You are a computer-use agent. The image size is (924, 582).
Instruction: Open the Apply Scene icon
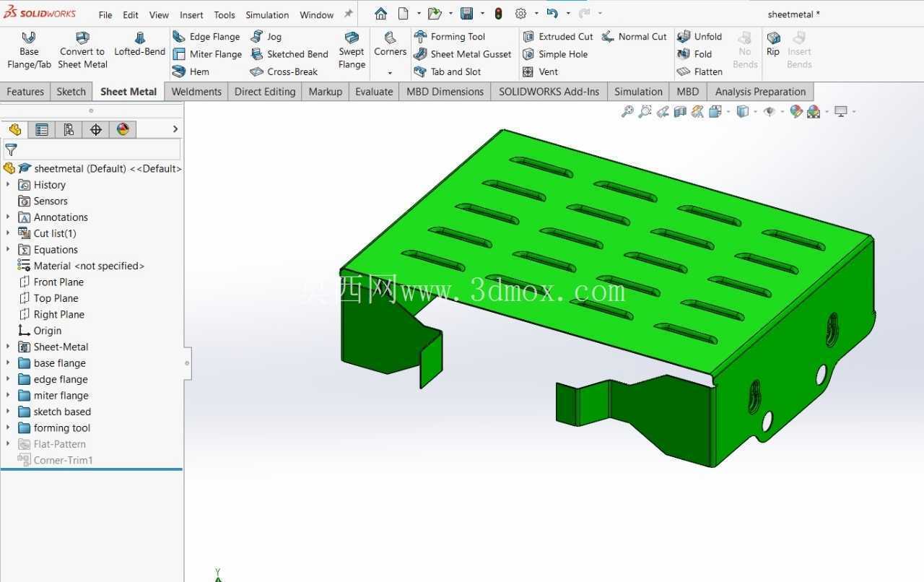pyautogui.click(x=814, y=111)
